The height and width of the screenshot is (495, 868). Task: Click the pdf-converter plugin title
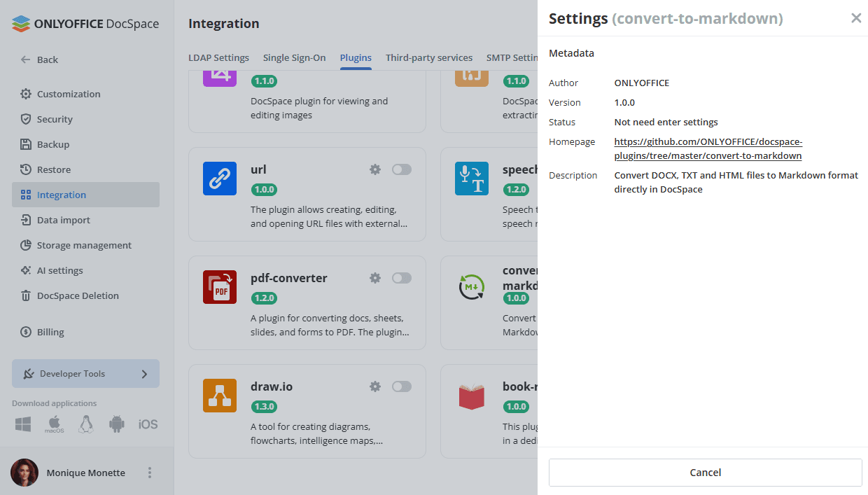[x=289, y=278]
